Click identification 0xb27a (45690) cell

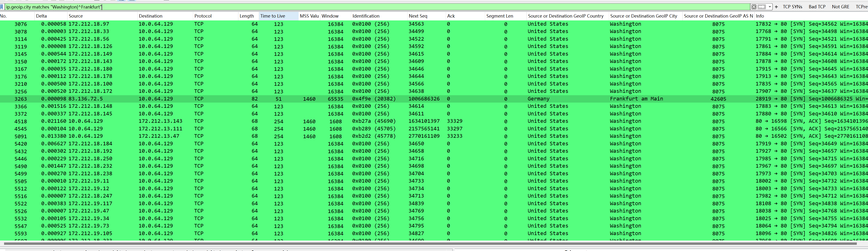374,121
